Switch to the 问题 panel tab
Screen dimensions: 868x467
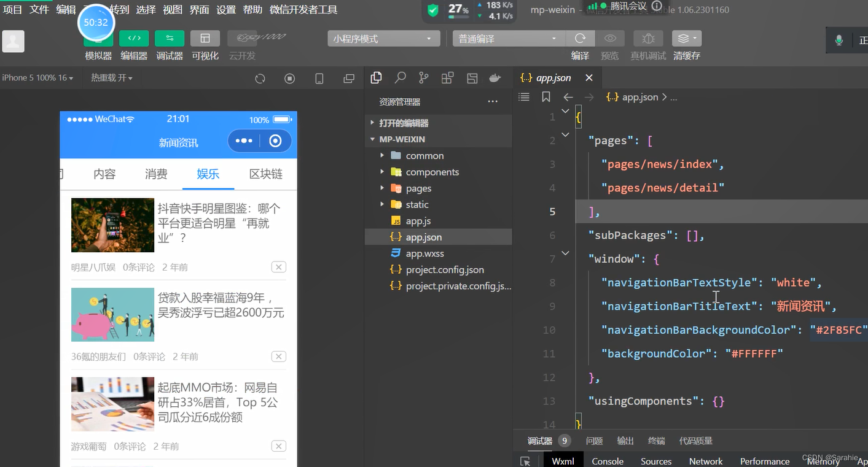[x=594, y=441]
